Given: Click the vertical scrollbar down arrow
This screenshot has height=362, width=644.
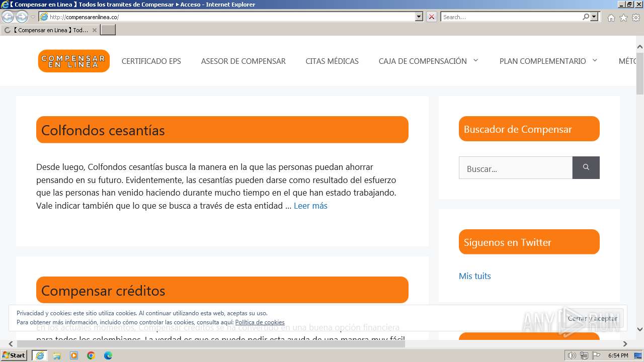Looking at the screenshot, I should click(x=640, y=330).
